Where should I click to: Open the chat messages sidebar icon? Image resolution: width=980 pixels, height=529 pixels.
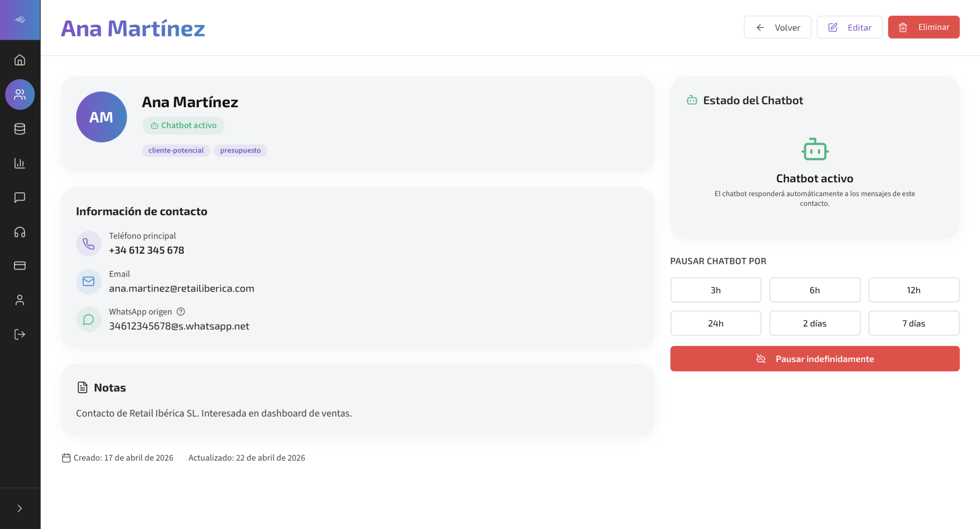click(x=20, y=197)
